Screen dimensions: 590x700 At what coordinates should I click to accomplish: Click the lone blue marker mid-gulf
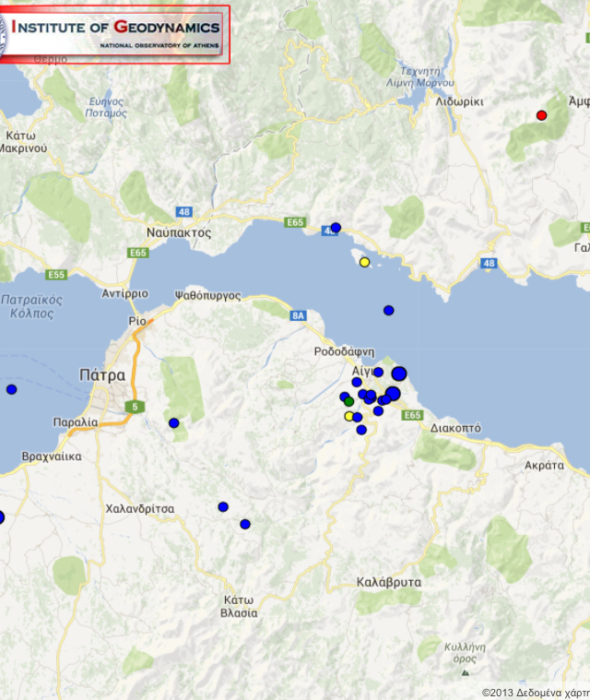point(388,310)
